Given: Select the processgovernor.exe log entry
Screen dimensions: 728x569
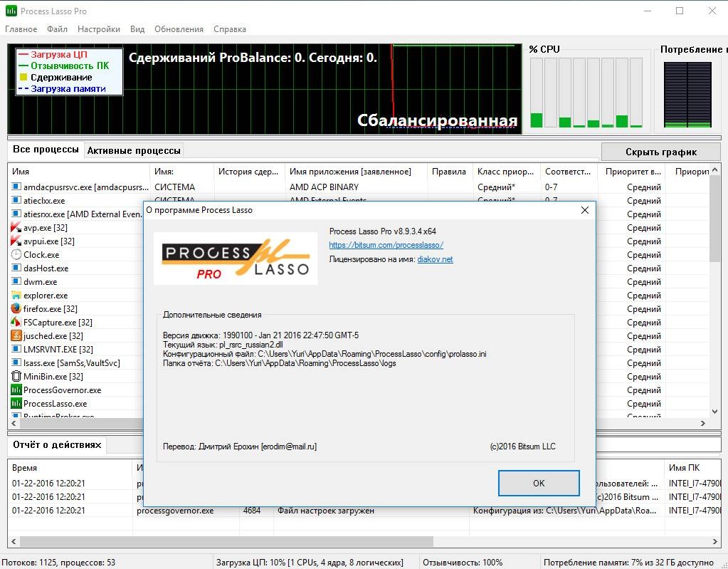Looking at the screenshot, I should (x=364, y=511).
